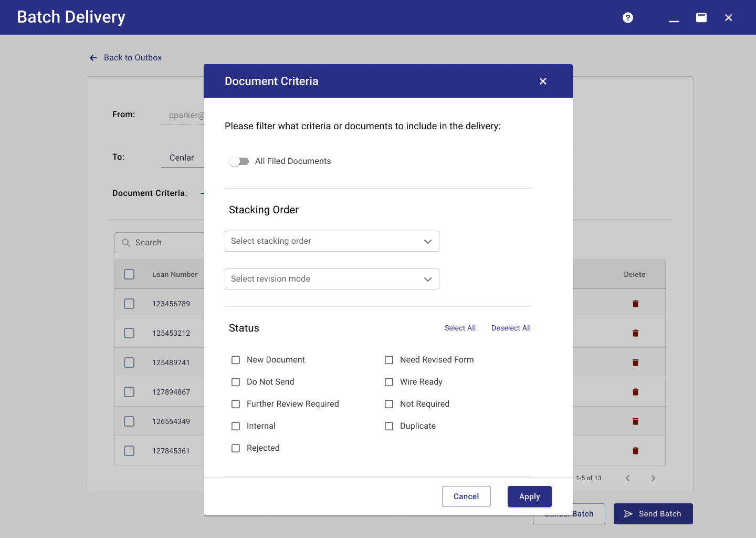756x538 pixels.
Task: Delete loan 125453212 with trash icon
Action: click(x=635, y=333)
